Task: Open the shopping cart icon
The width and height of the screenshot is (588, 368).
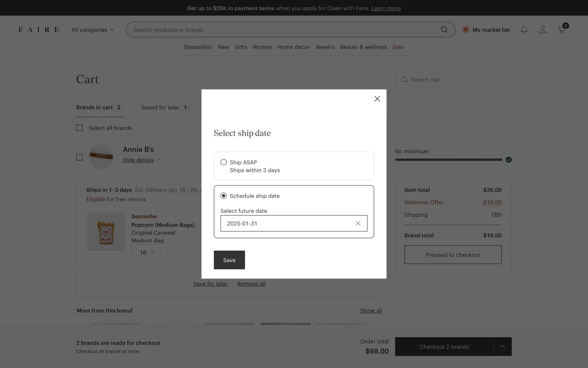Action: 562,30
